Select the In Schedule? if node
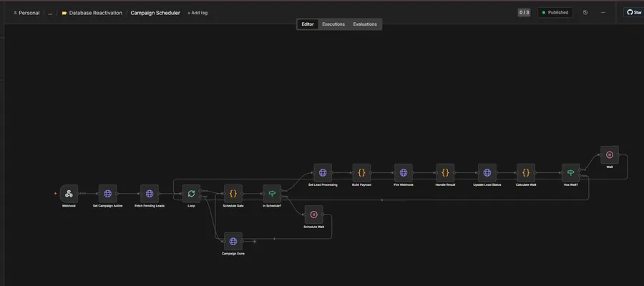 [272, 193]
